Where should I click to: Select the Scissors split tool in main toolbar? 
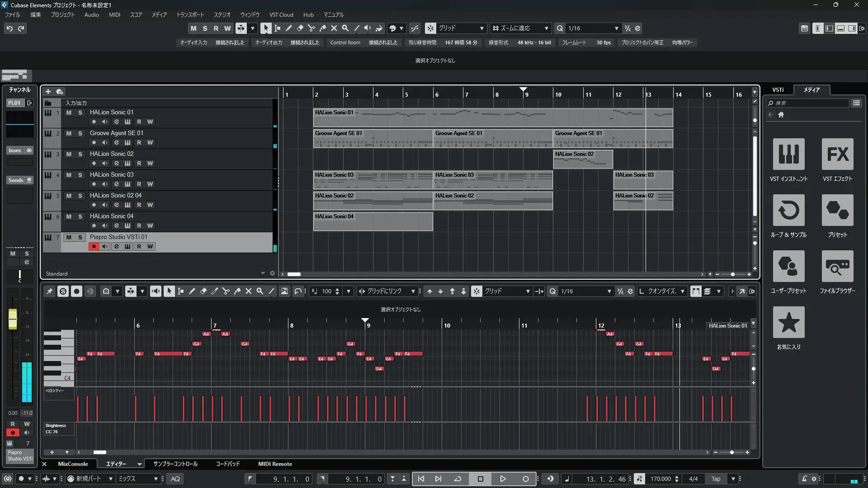tap(311, 28)
